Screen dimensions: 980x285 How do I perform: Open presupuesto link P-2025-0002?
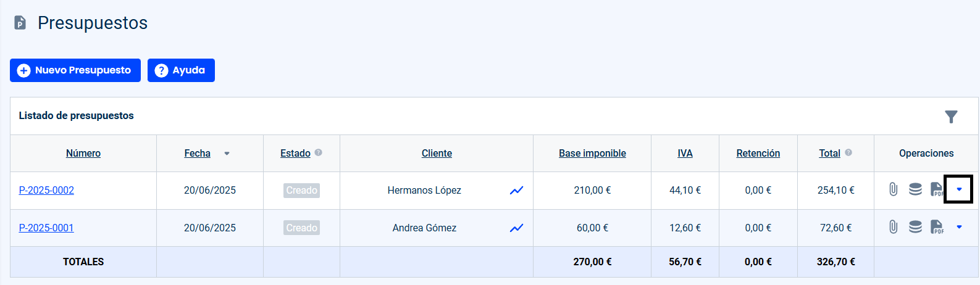pos(46,190)
